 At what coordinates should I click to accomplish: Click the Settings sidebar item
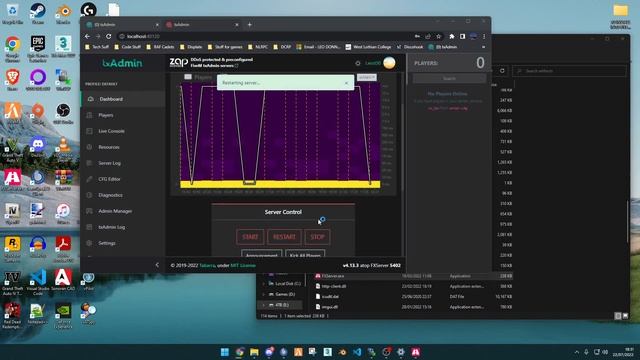(123, 243)
